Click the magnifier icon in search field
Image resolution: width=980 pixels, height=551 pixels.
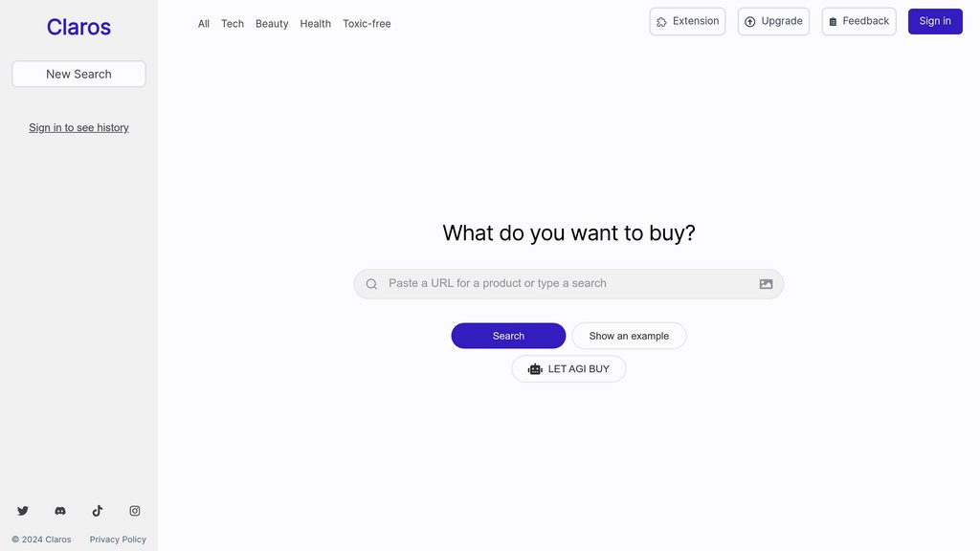(x=371, y=284)
